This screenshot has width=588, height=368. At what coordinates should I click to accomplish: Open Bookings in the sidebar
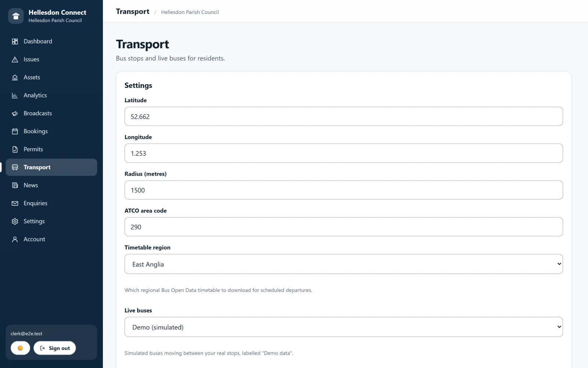click(51, 132)
